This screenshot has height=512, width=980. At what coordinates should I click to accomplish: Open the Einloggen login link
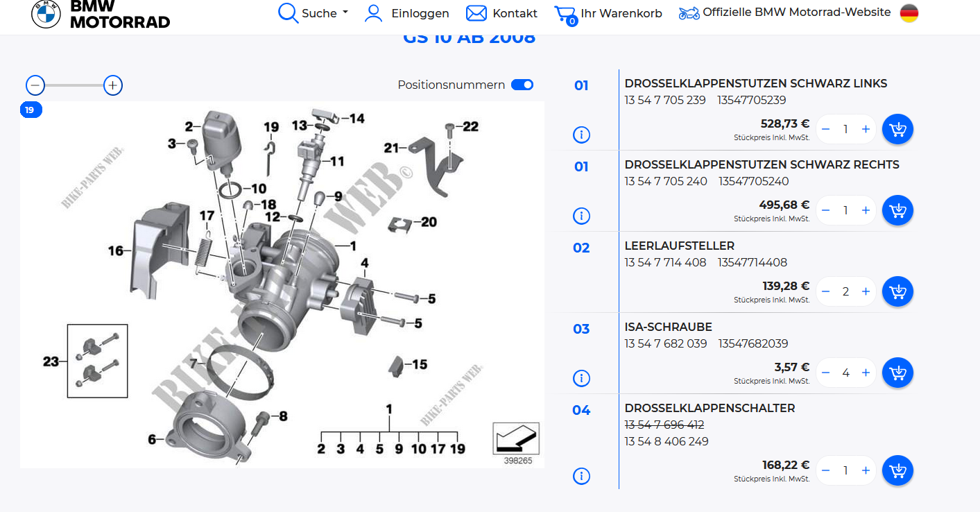[420, 13]
